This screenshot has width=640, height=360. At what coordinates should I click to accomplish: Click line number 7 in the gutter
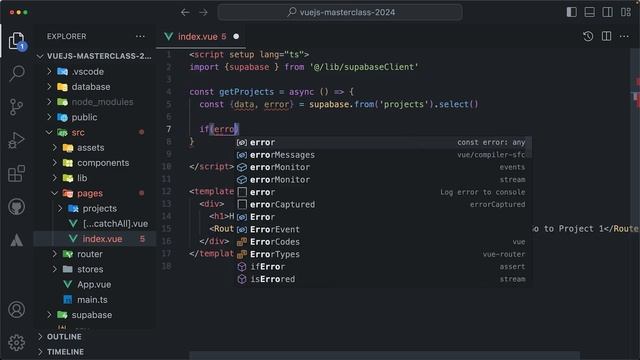(x=169, y=129)
